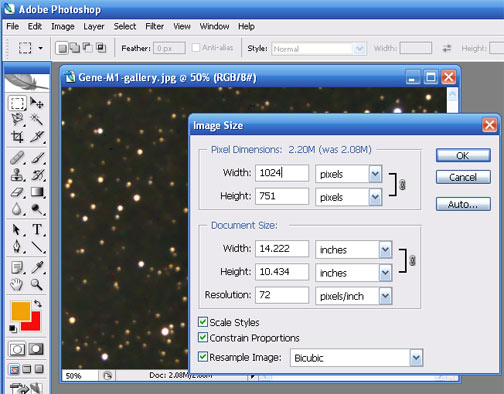Select the Hand tool

(x=17, y=284)
